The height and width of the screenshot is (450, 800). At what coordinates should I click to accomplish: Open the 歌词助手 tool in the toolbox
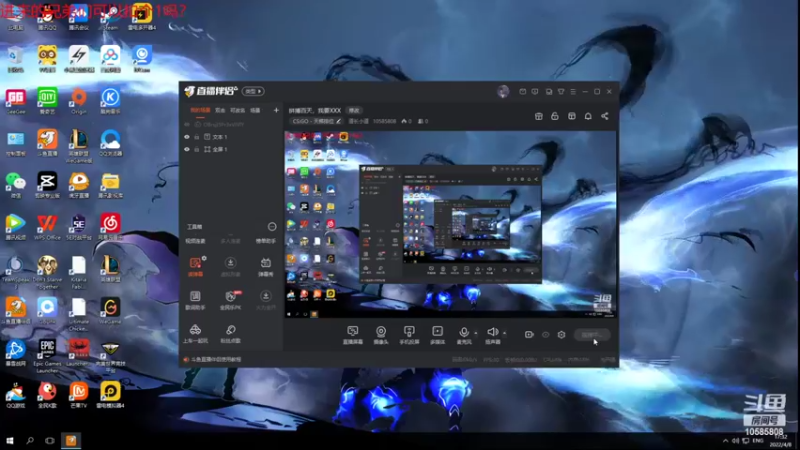[x=195, y=301]
